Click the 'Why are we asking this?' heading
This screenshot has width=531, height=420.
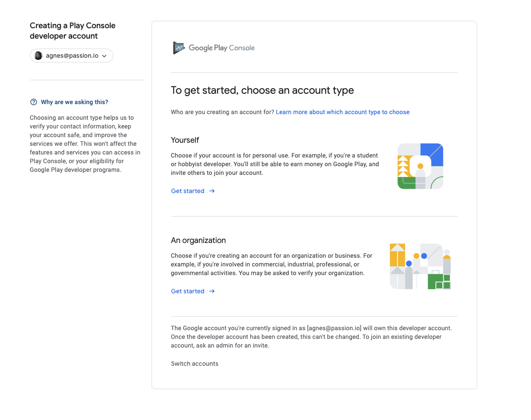click(x=75, y=102)
